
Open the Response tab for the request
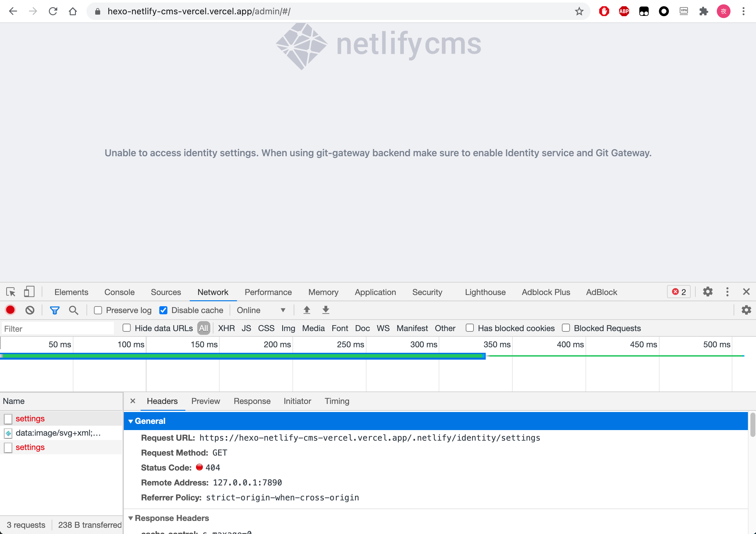tap(252, 401)
